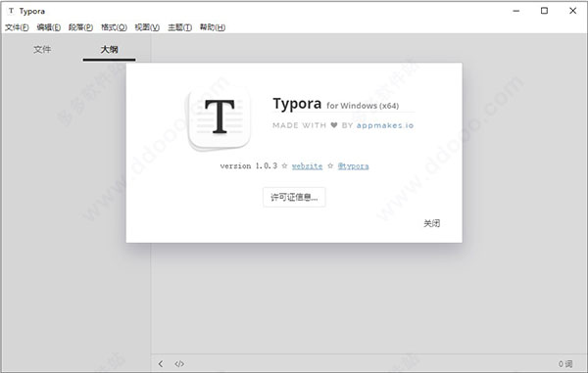Image resolution: width=588 pixels, height=373 pixels.
Task: Open the 文件(F) menu
Action: [x=17, y=27]
